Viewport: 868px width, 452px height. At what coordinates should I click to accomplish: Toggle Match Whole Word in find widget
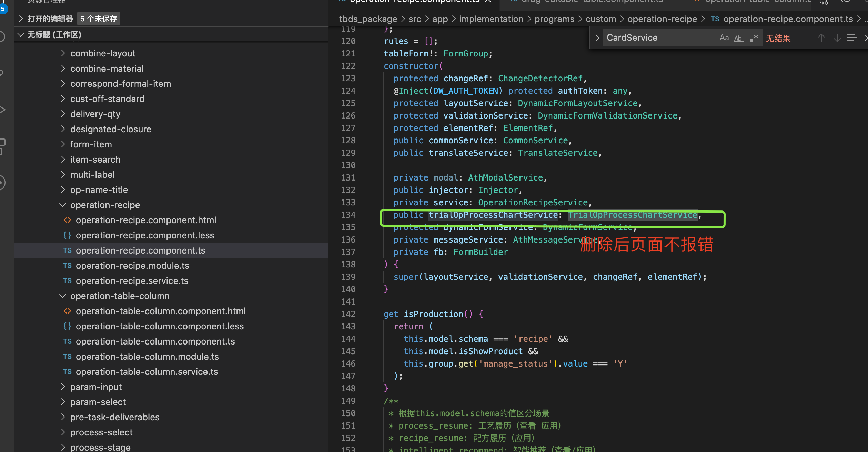click(739, 38)
